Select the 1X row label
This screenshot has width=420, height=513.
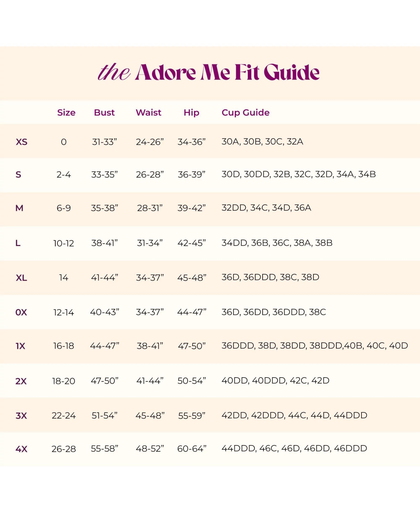tap(20, 346)
